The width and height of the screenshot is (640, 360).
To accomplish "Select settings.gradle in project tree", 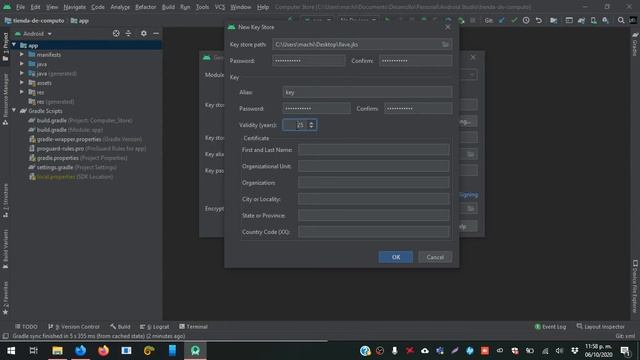I will click(72, 167).
